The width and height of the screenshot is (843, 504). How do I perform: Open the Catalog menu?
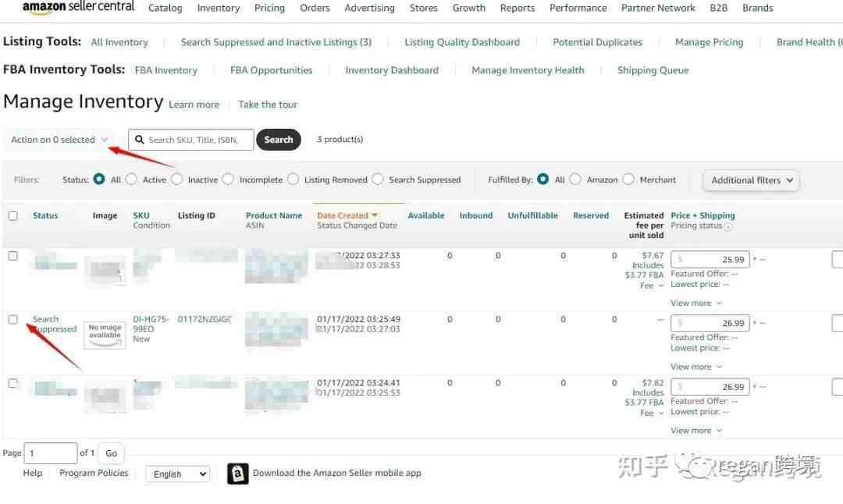pos(165,8)
